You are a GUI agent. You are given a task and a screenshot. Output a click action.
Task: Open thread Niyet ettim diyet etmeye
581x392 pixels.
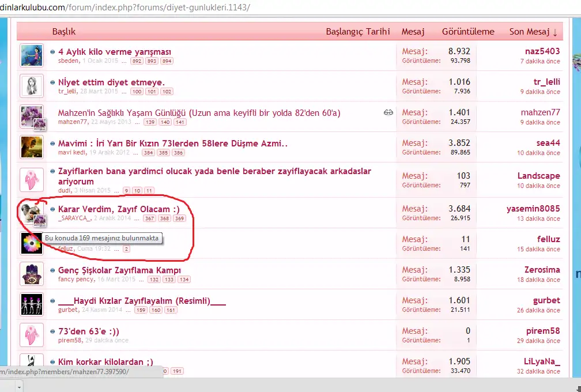[x=111, y=82]
